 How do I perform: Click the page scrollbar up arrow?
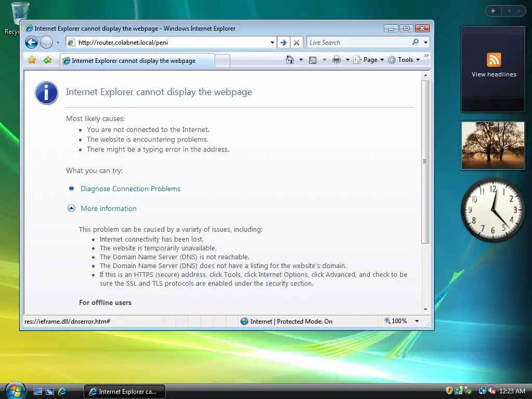[x=425, y=75]
